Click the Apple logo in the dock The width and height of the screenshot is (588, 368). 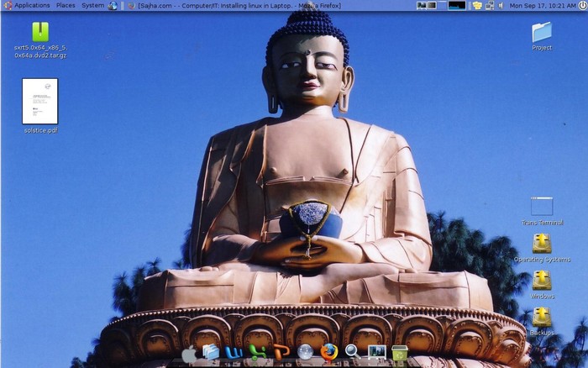[189, 354]
